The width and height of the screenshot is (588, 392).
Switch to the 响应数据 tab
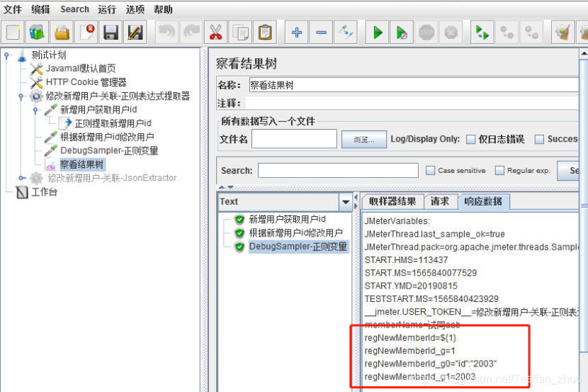click(x=483, y=201)
